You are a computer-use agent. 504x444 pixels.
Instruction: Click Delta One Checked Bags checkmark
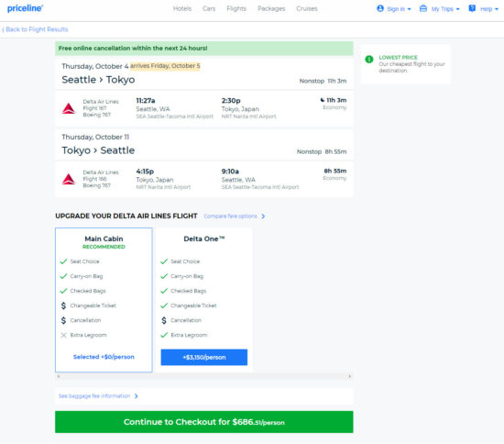[164, 291]
